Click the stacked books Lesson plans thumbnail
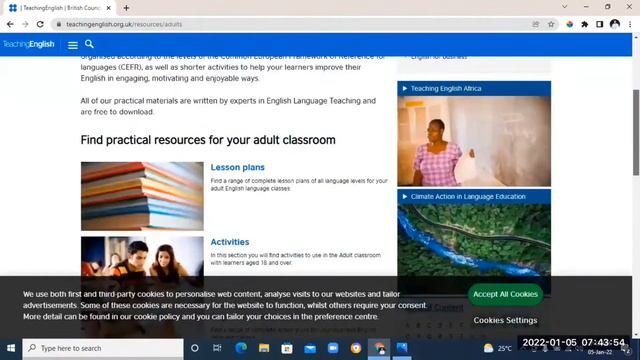Image resolution: width=640 pixels, height=360 pixels. [x=142, y=196]
